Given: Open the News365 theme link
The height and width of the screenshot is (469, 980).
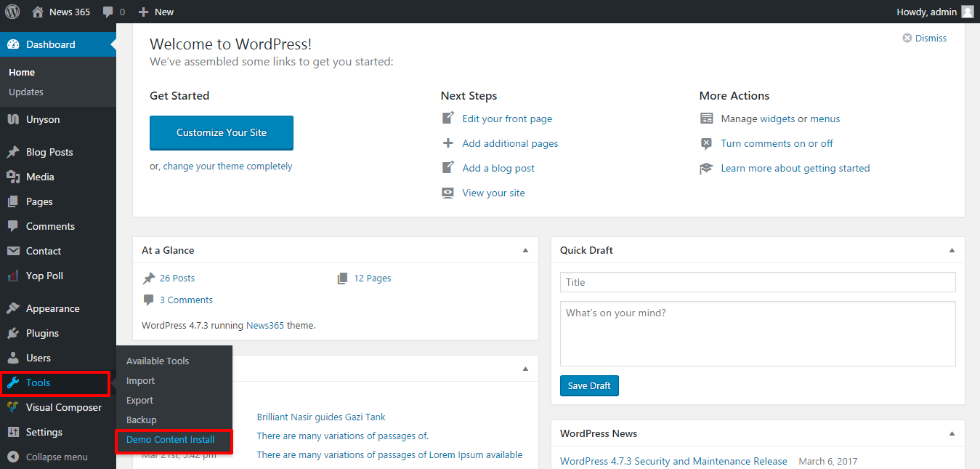Looking at the screenshot, I should [x=265, y=325].
